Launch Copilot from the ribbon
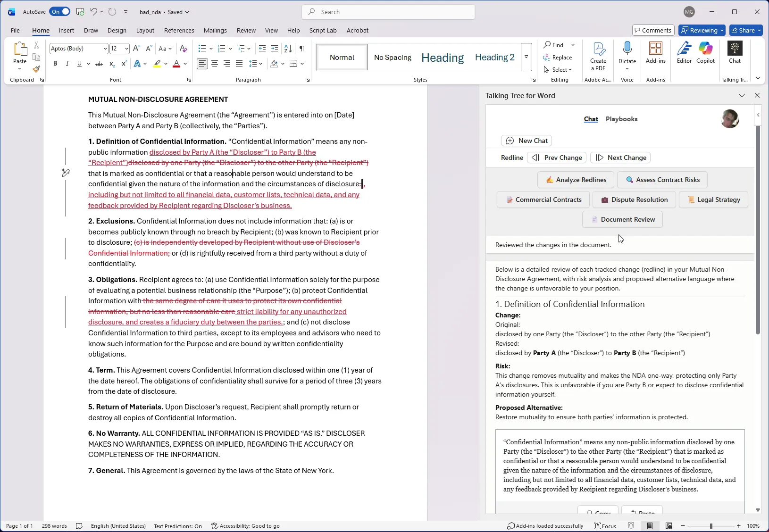Image resolution: width=769 pixels, height=532 pixels. (x=706, y=53)
